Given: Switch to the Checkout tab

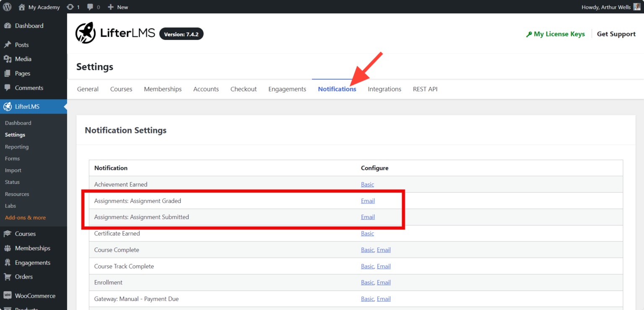Looking at the screenshot, I should 244,89.
